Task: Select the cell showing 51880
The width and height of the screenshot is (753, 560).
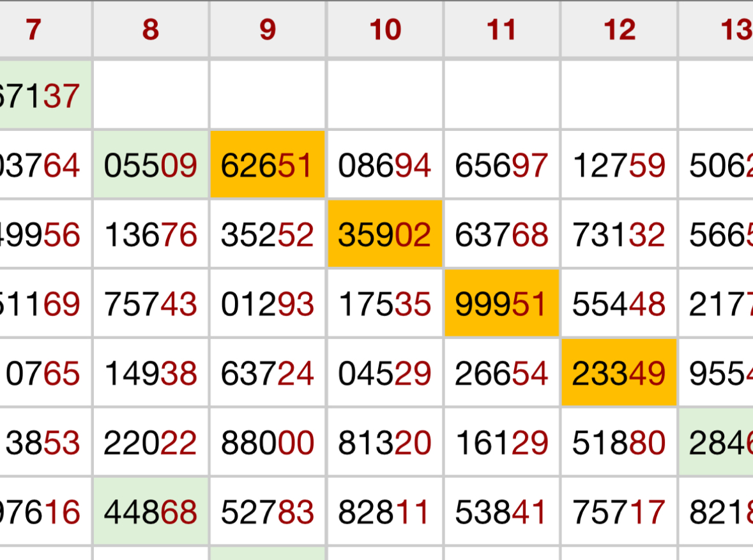Action: [x=619, y=443]
